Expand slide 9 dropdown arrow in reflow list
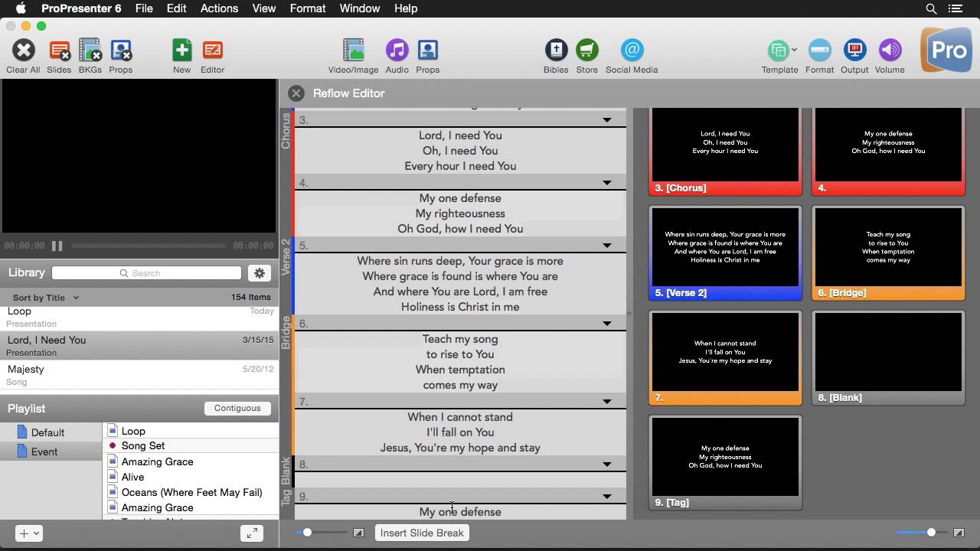The height and width of the screenshot is (551, 980). tap(606, 497)
